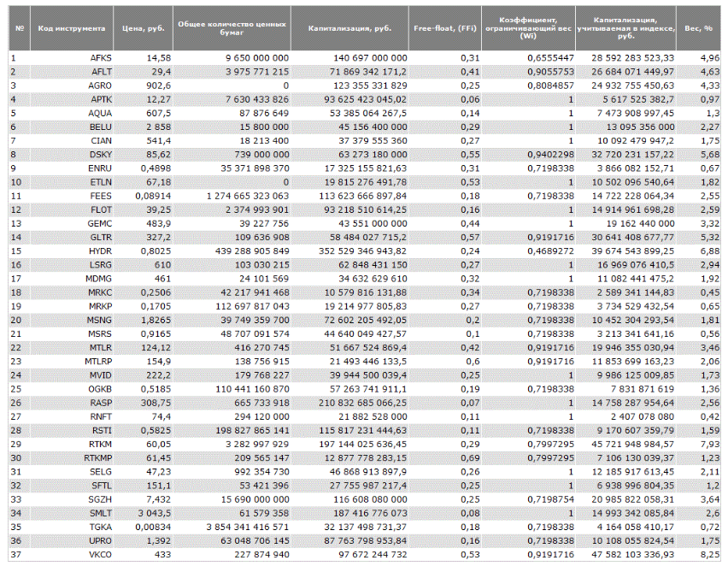This screenshot has width=728, height=566.
Task: Select 'Общее количество ценных бумаг' header
Action: point(231,28)
